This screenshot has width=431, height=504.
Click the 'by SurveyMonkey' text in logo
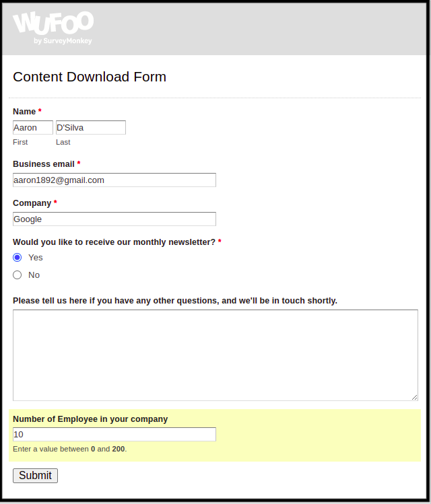point(63,41)
